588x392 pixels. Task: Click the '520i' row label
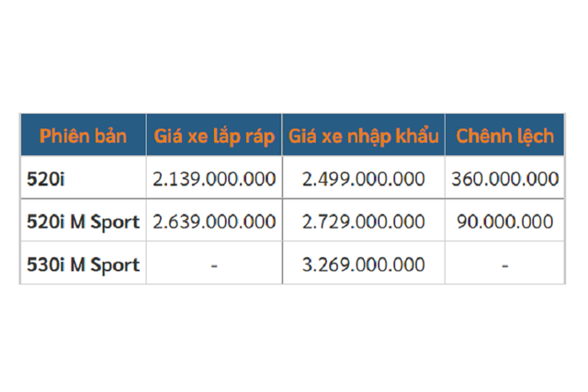coord(45,178)
